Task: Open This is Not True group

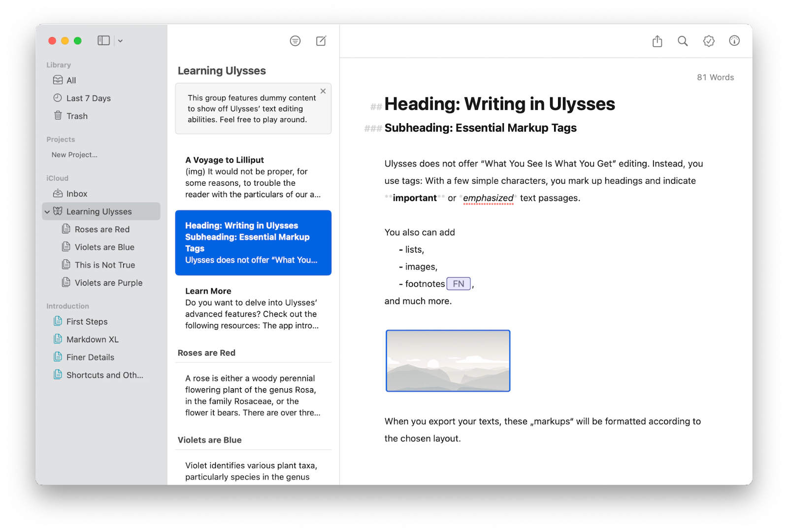Action: pyautogui.click(x=101, y=265)
